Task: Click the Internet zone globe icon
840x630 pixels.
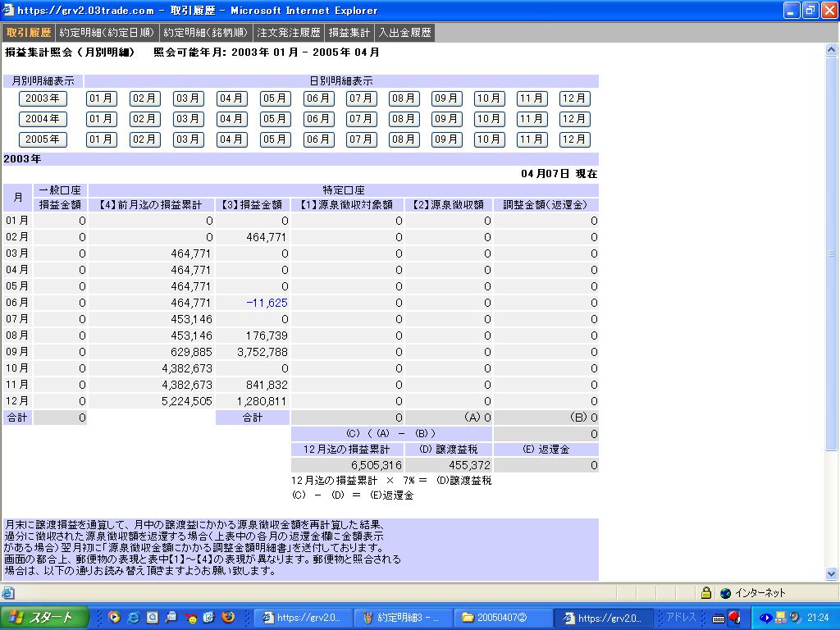Action: 725,593
